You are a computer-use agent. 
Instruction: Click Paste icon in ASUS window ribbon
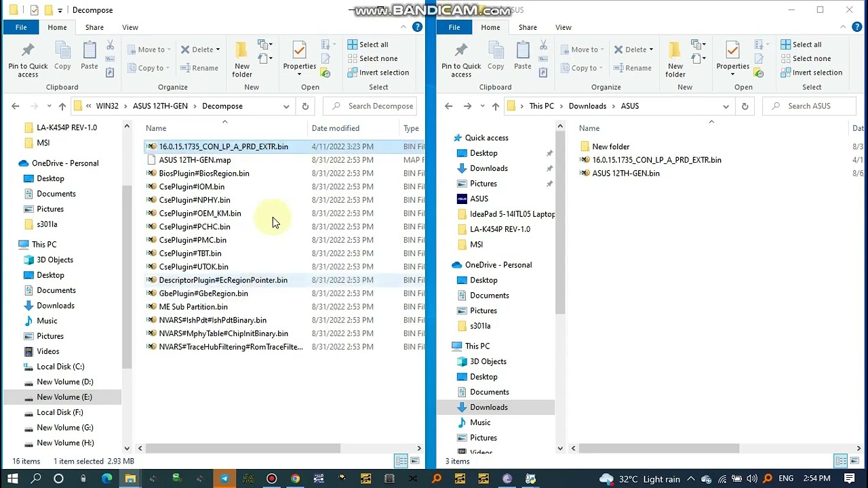click(522, 56)
